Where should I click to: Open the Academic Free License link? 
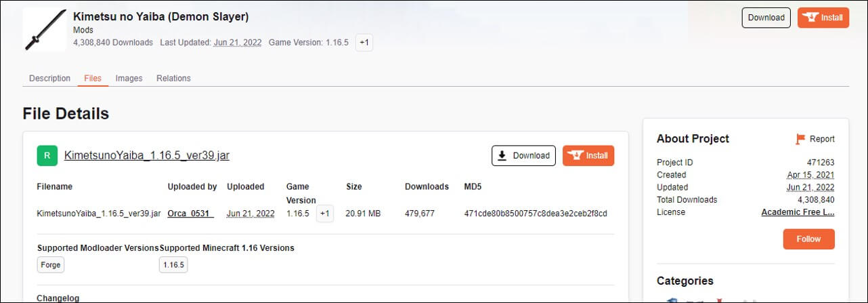[798, 212]
